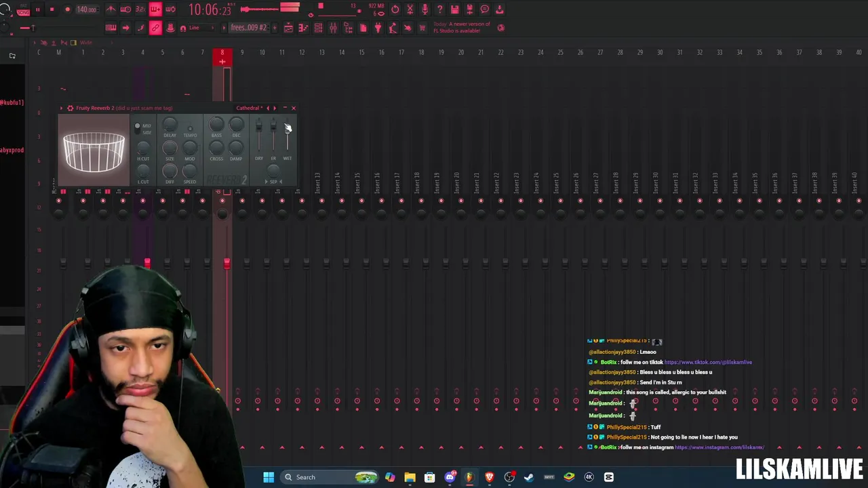Stop playback in transport bar
Viewport: 868px width, 488px height.
52,9
